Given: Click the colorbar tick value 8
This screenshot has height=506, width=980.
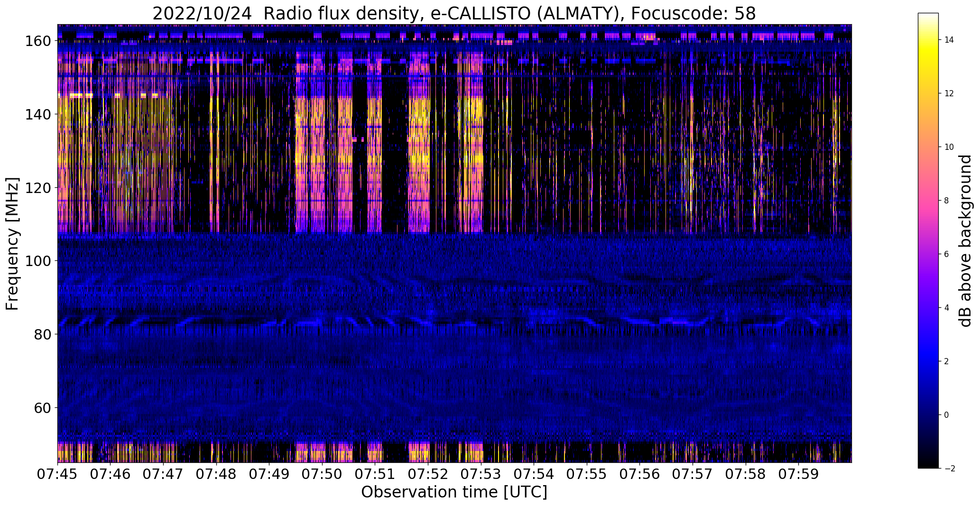Looking at the screenshot, I should 947,201.
